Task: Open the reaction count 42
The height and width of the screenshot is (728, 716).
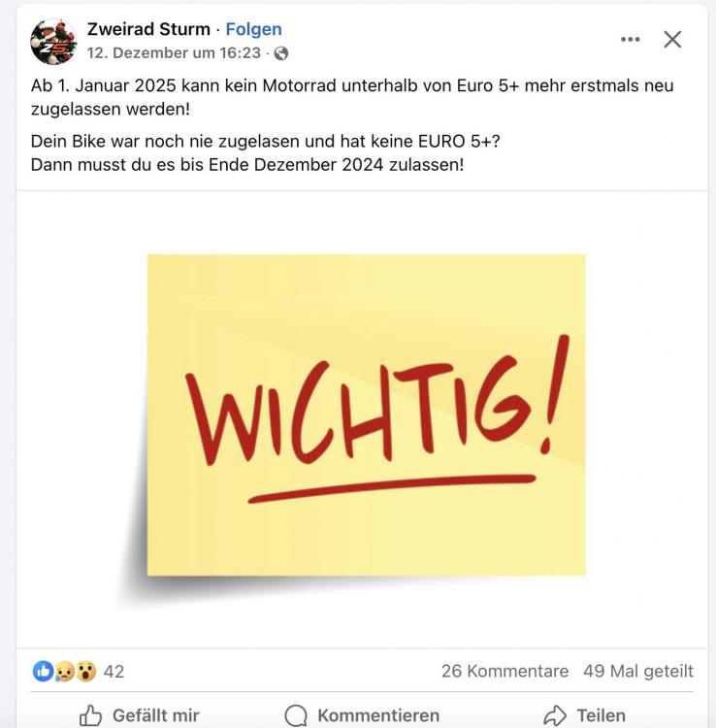Action: [x=114, y=672]
